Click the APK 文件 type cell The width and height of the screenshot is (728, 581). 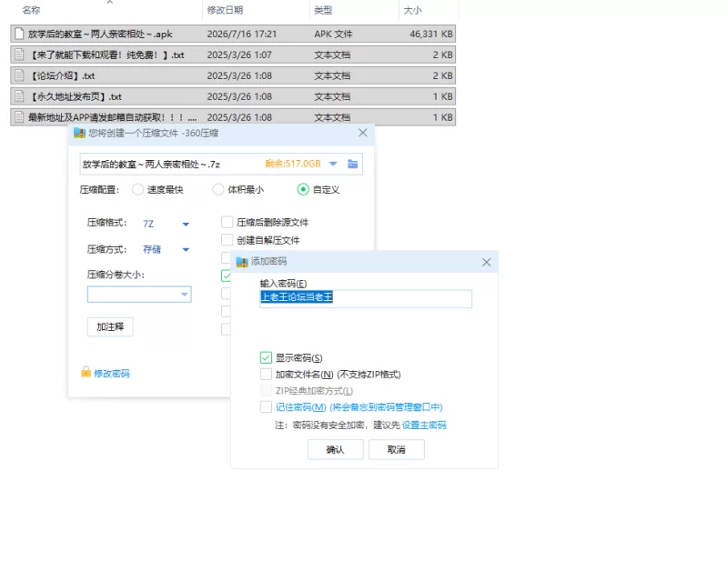[333, 34]
